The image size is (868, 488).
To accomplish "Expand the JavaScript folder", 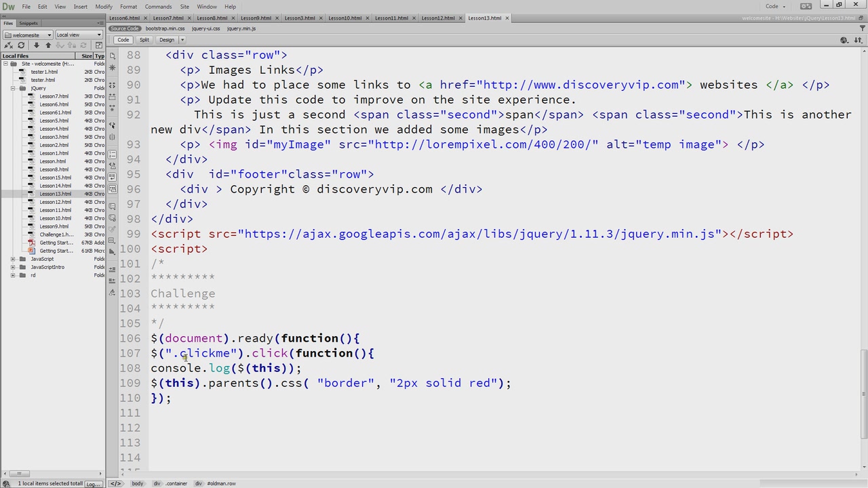I will coord(13,259).
